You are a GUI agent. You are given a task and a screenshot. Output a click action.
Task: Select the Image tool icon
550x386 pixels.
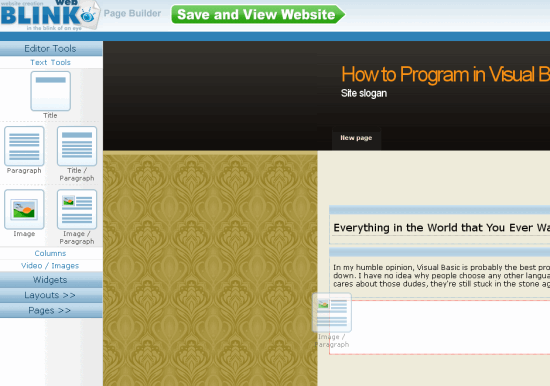(24, 209)
